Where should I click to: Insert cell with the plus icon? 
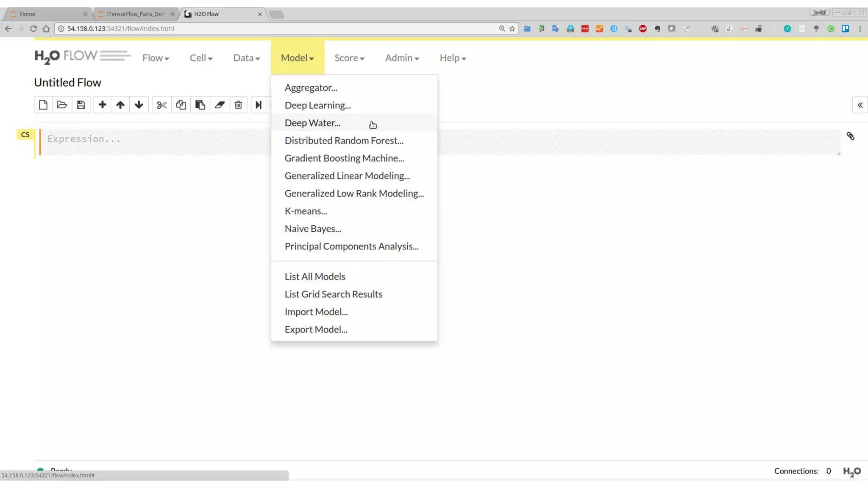point(102,105)
